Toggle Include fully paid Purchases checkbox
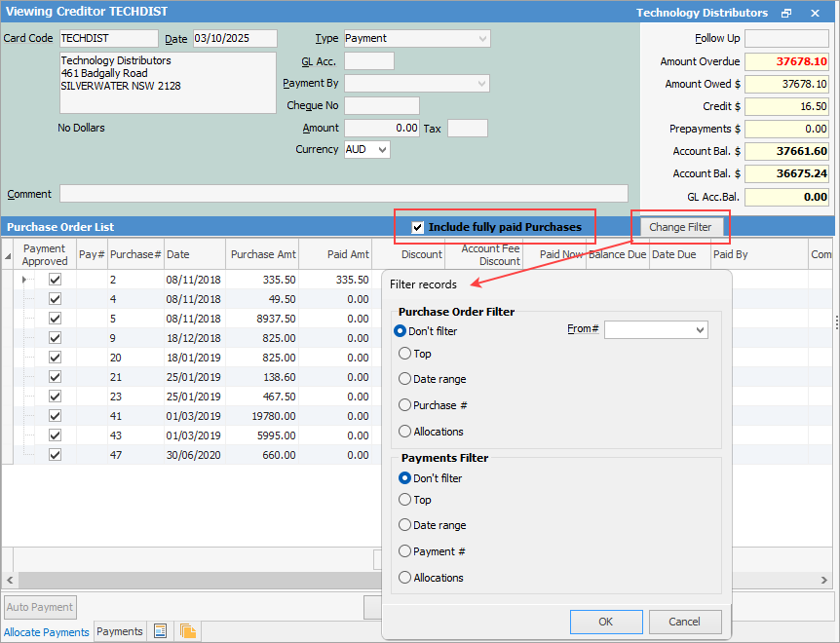This screenshot has height=643, width=840. [418, 227]
